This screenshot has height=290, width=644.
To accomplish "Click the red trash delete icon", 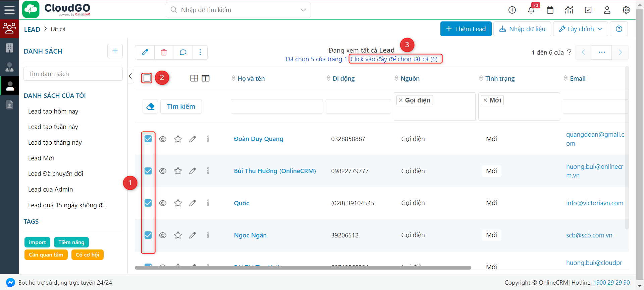I will [164, 52].
